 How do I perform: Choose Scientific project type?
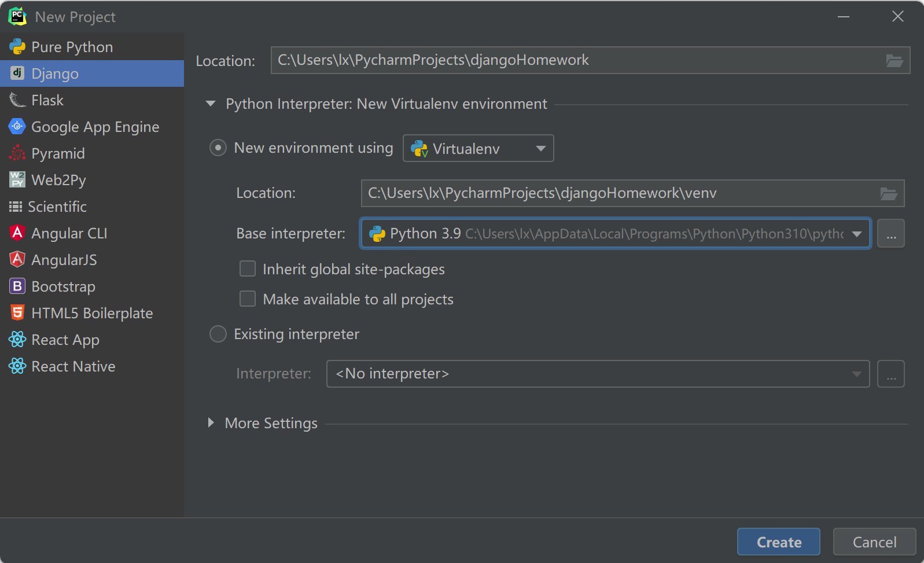(92, 207)
